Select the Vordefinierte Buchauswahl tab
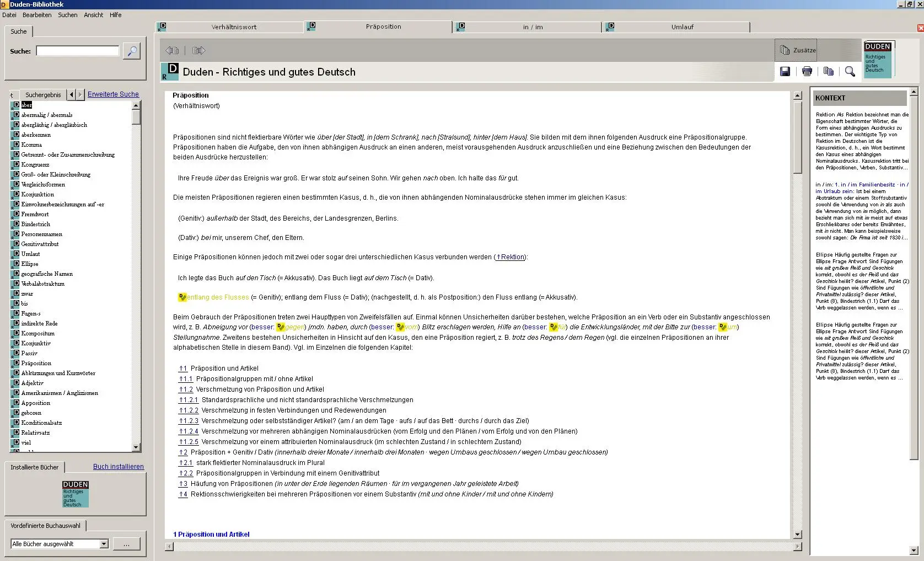Screen dimensions: 924x561 point(45,526)
